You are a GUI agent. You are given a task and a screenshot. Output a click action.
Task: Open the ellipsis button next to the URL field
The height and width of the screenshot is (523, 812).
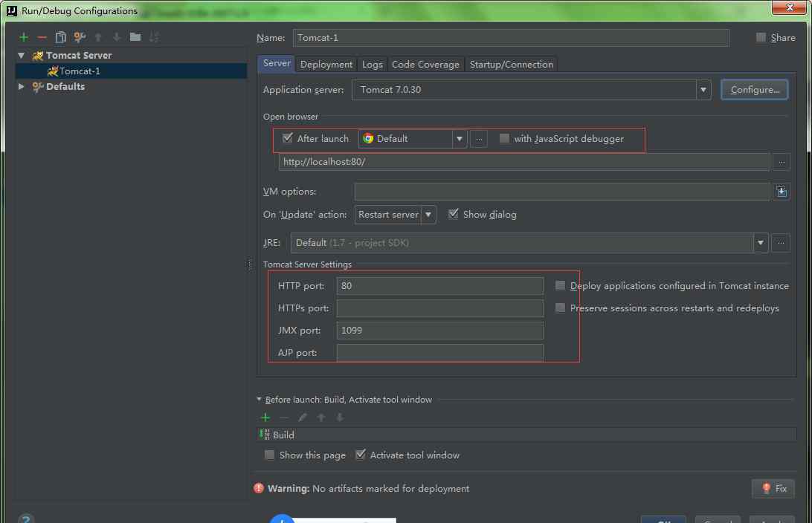coord(782,162)
